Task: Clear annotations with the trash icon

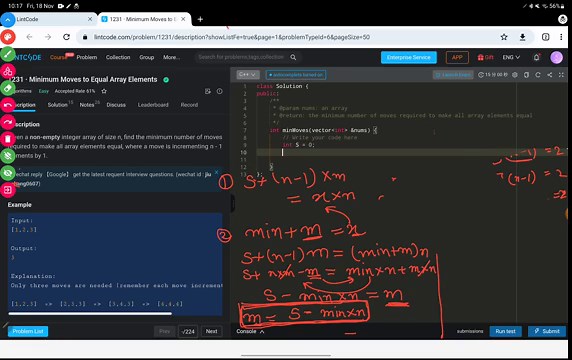Action: [x=8, y=139]
